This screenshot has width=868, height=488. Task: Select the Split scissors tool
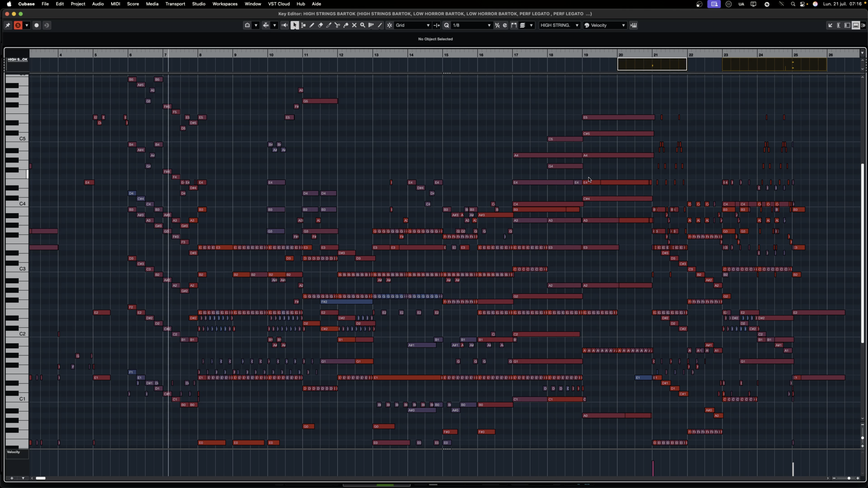[x=337, y=25]
